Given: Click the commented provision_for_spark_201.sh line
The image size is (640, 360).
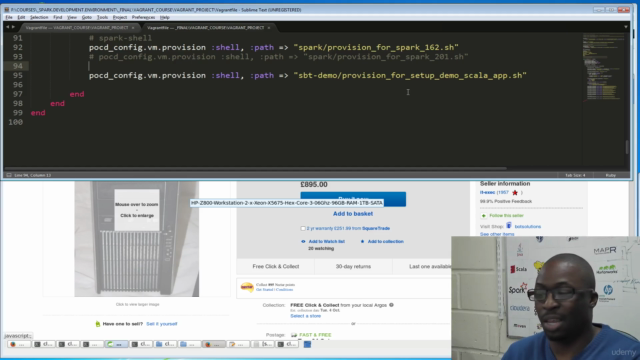Looking at the screenshot, I should (278, 57).
